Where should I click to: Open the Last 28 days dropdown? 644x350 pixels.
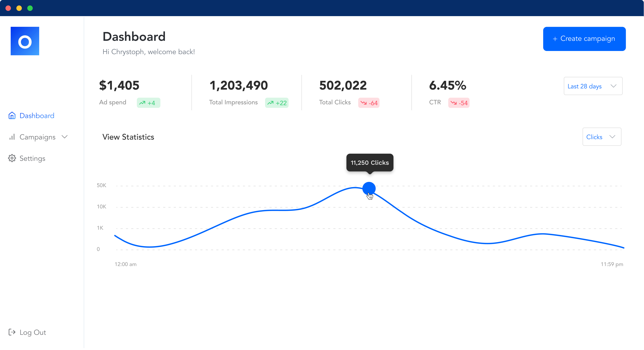[593, 86]
